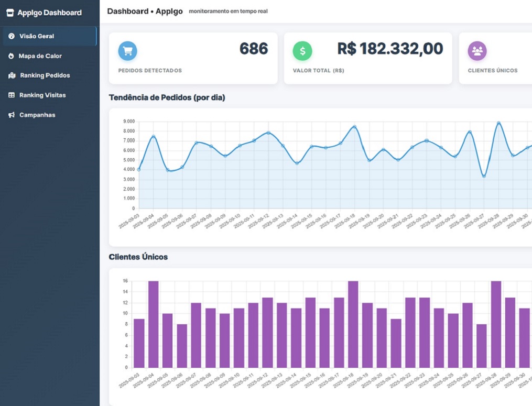Viewport: 532px width, 406px height.
Task: Click the 2025-09-28 peak point on line chart
Action: (x=498, y=123)
